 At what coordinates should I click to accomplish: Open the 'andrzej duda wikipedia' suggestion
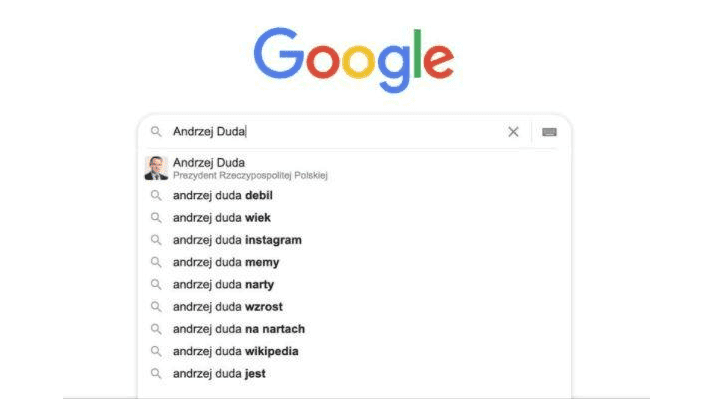(236, 351)
